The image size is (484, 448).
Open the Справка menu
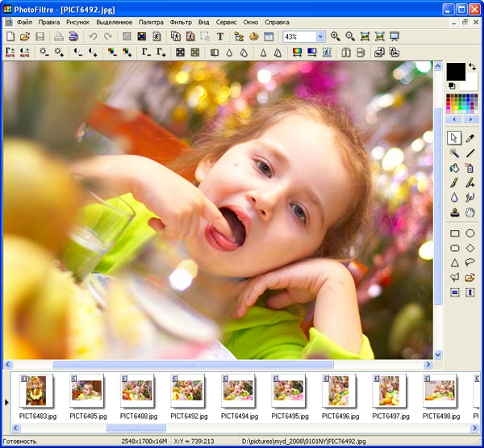tap(277, 23)
